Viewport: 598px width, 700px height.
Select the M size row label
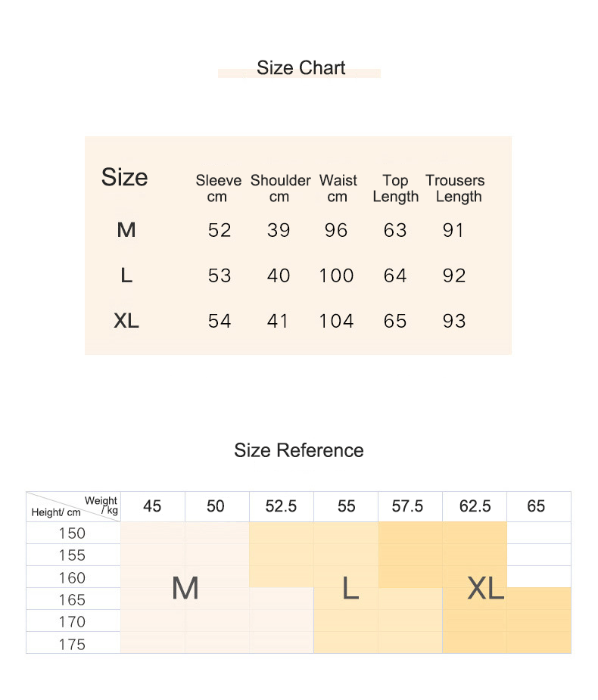[x=126, y=230]
